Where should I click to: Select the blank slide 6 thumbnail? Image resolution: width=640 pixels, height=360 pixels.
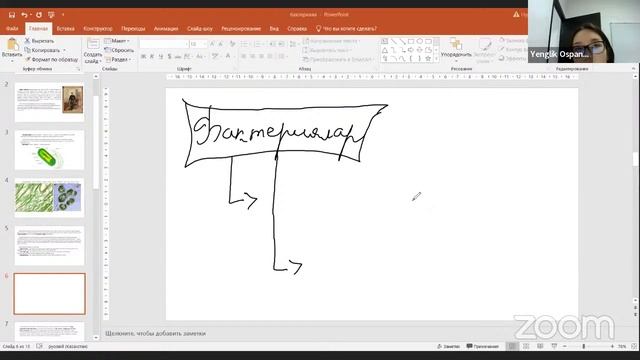coord(49,294)
